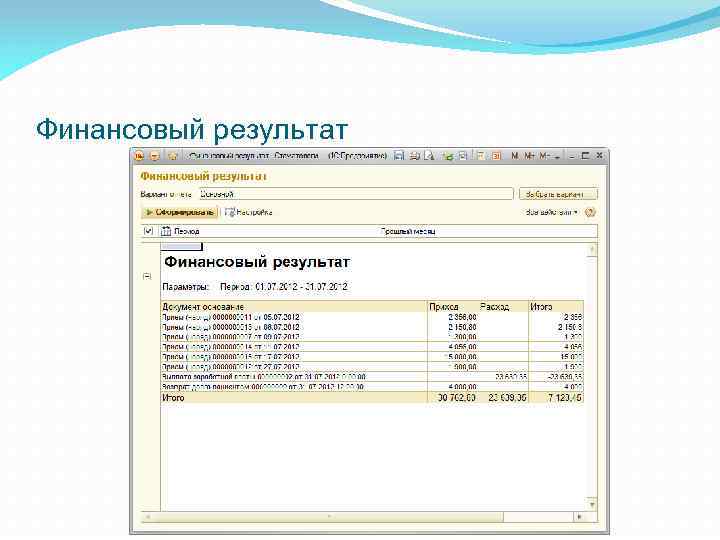Viewport: 720px width, 540px height.
Task: Click the 30 702,80 total income cell
Action: click(454, 398)
